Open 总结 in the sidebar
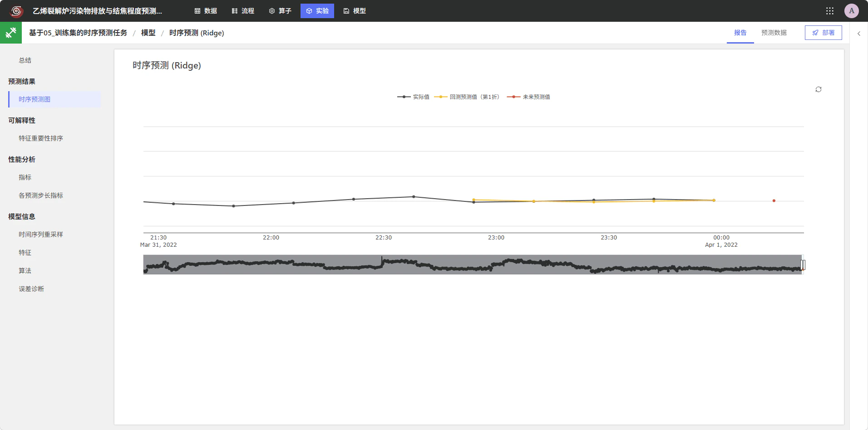 [25, 60]
